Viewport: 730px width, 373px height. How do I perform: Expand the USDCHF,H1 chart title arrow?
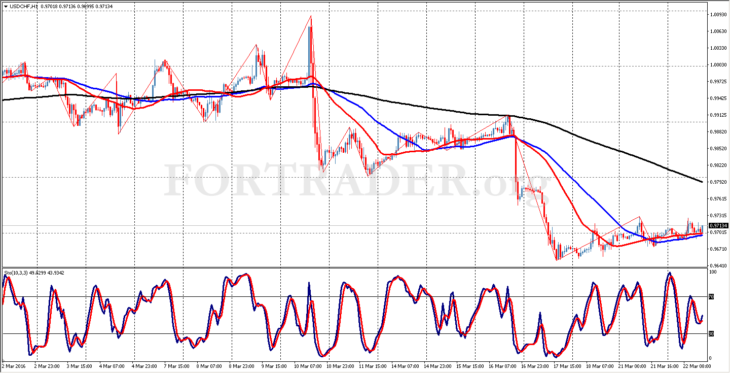point(5,6)
